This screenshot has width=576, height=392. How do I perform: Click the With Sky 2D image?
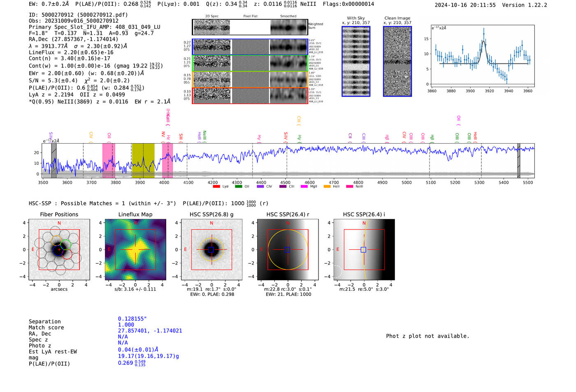356,61
